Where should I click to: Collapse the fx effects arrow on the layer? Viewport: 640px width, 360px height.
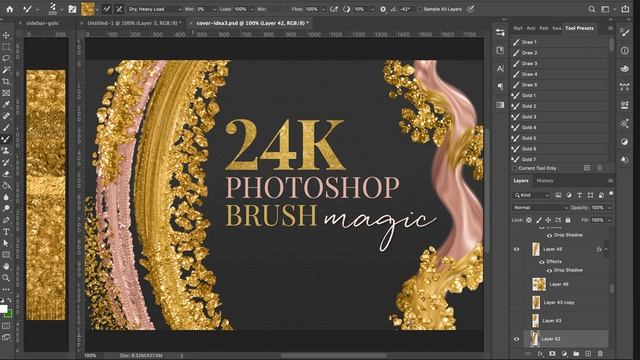coord(606,249)
